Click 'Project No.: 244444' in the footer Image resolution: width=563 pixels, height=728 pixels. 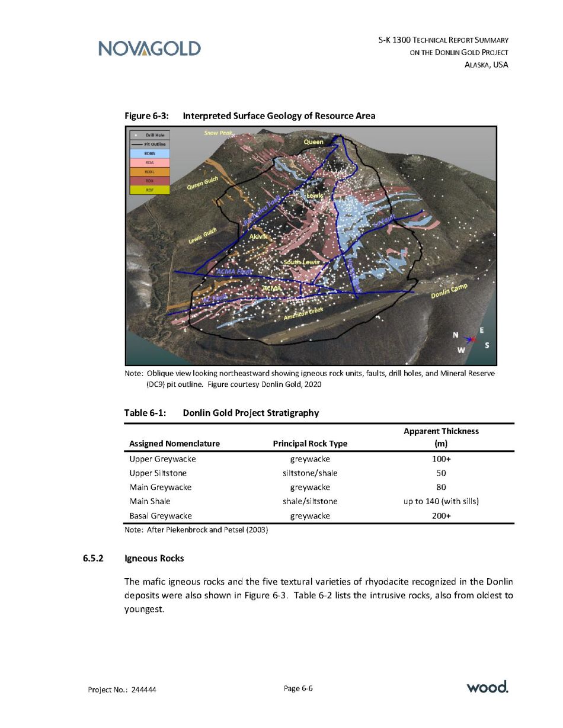tap(122, 689)
